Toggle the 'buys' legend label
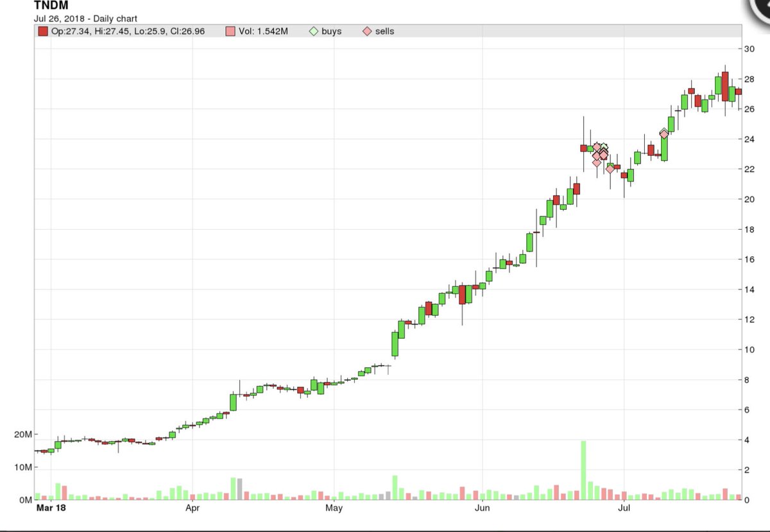The width and height of the screenshot is (770, 532). [x=332, y=31]
